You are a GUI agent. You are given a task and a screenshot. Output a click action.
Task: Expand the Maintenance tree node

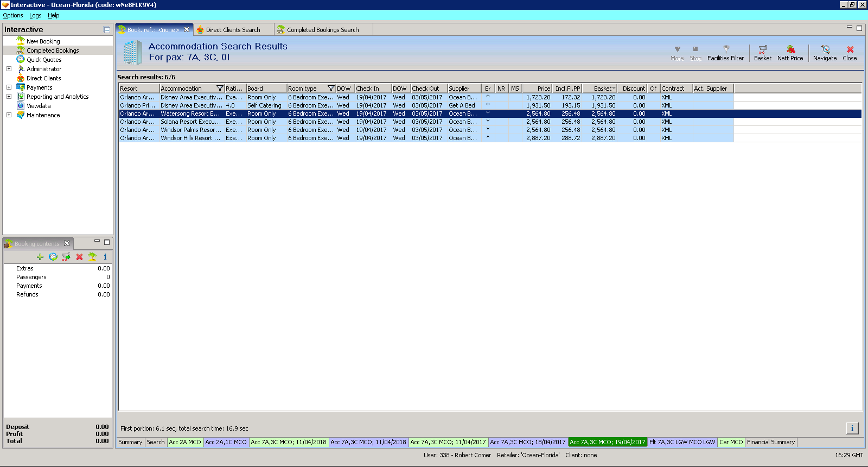point(9,115)
